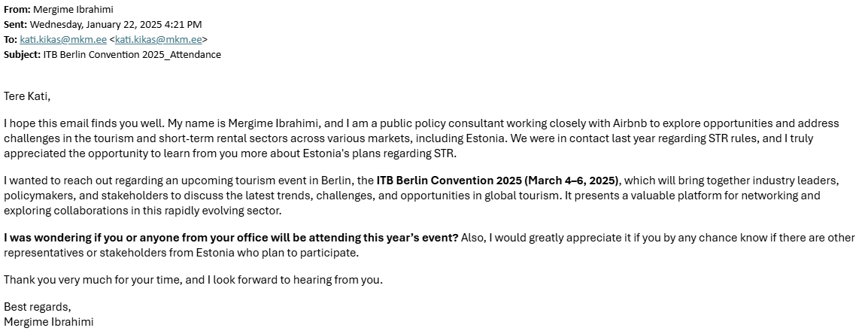
Task: Open the kati.kikas@mkm.ee link inside angle brackets
Action: point(158,39)
